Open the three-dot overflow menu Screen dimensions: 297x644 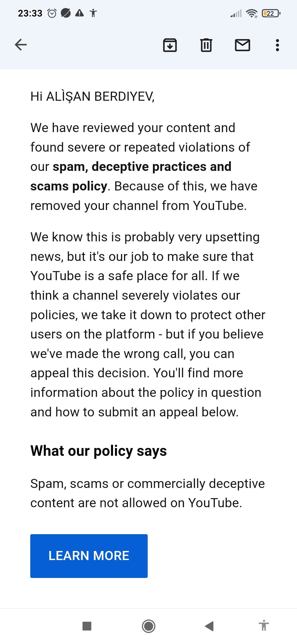click(277, 45)
